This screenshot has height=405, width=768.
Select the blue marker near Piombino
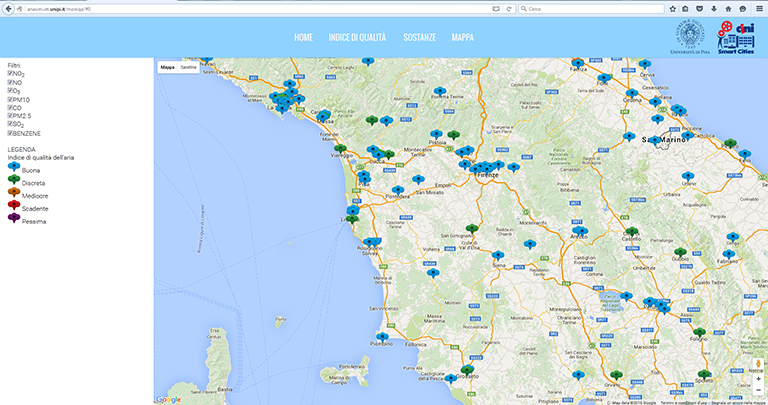[381, 337]
